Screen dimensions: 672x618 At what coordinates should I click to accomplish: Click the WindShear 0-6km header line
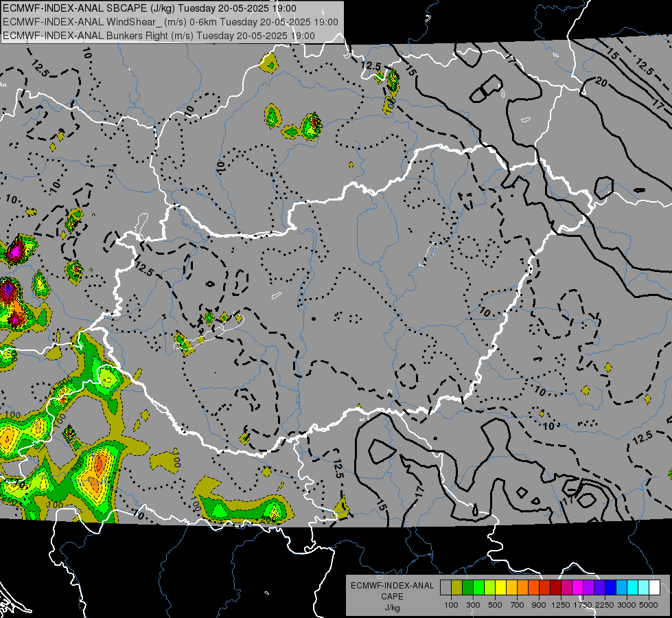coord(170,22)
